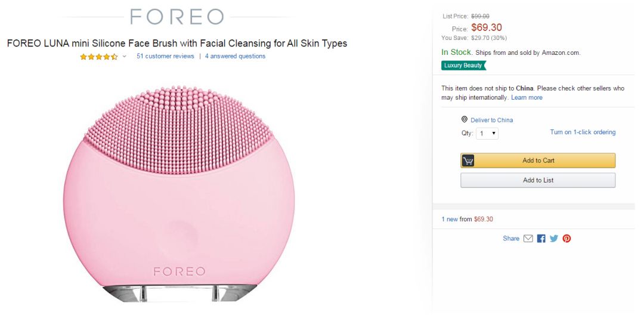Click the star rating icons
This screenshot has width=644, height=321.
(x=99, y=57)
